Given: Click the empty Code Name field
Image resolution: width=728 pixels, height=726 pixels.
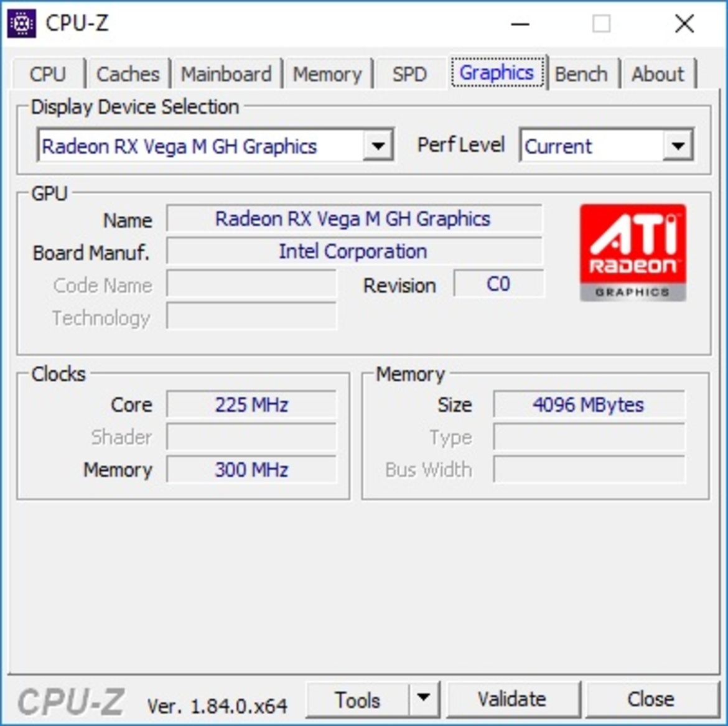Looking at the screenshot, I should click(x=251, y=284).
